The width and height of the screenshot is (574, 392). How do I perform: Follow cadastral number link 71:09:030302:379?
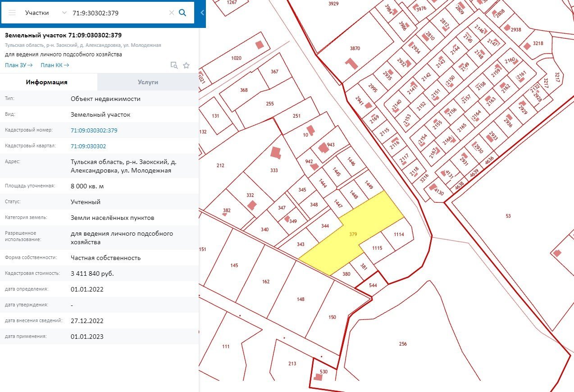coord(94,130)
